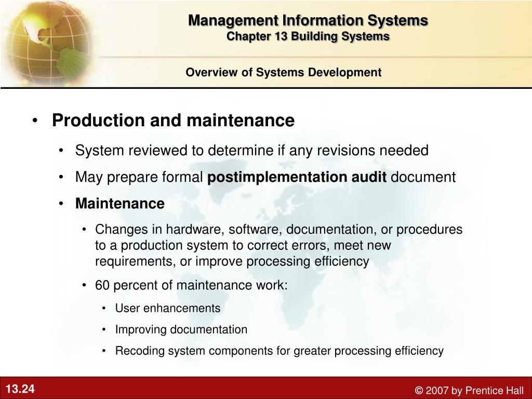Click the 'Overview of Systems Development' heading
Image resolution: width=532 pixels, height=399 pixels.
284,72
